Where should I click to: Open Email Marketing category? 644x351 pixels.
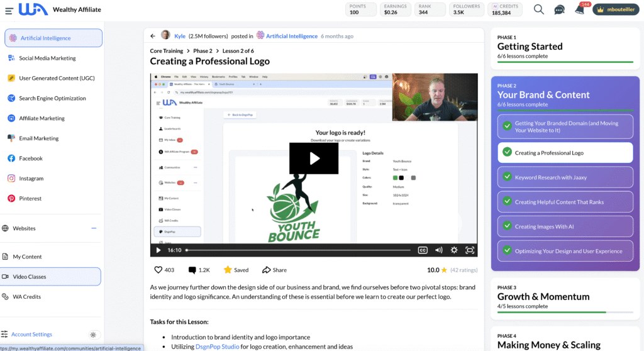[38, 138]
